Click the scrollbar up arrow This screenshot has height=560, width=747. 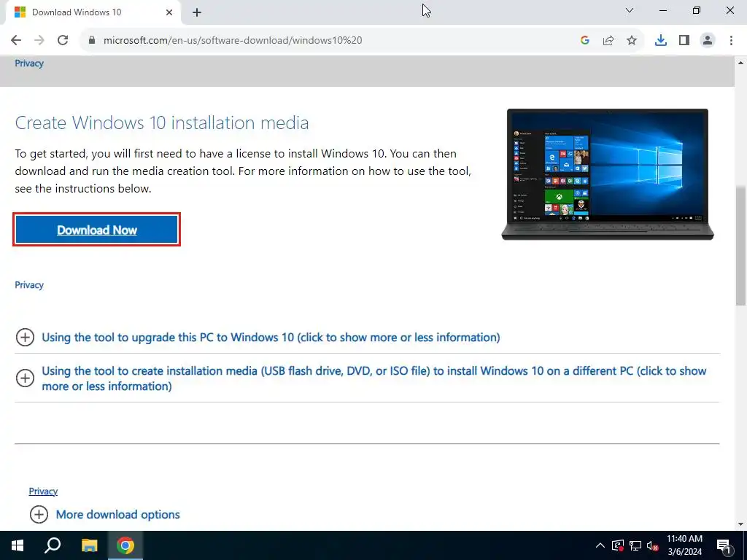pyautogui.click(x=740, y=63)
